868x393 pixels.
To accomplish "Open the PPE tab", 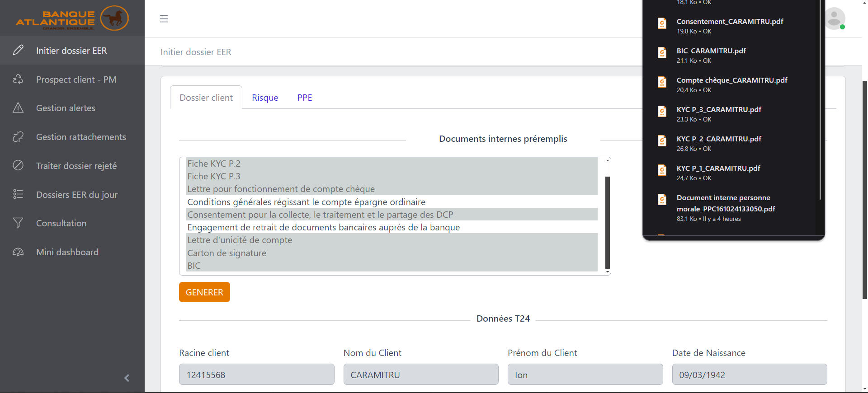I will point(305,98).
